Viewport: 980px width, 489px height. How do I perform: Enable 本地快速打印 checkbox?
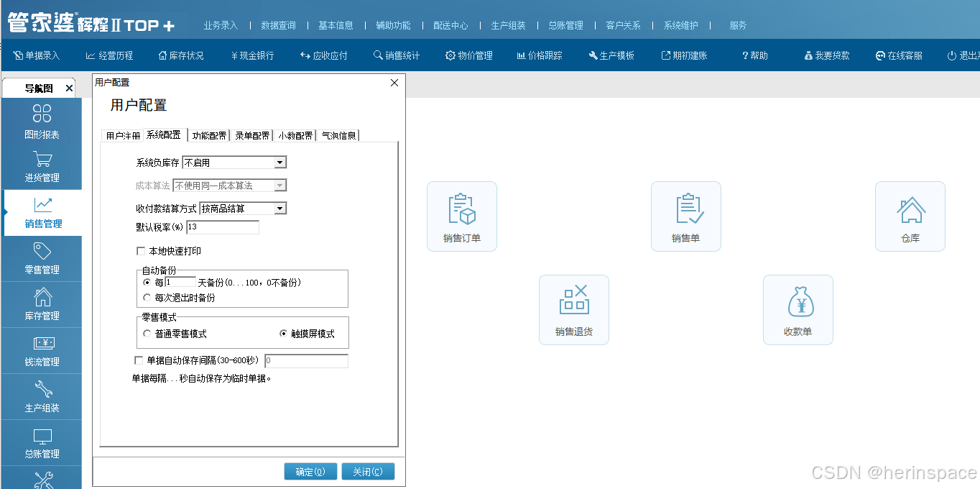click(141, 251)
